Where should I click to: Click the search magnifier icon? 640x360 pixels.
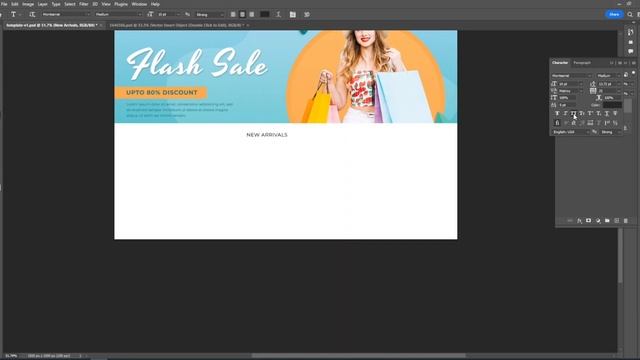click(630, 14)
